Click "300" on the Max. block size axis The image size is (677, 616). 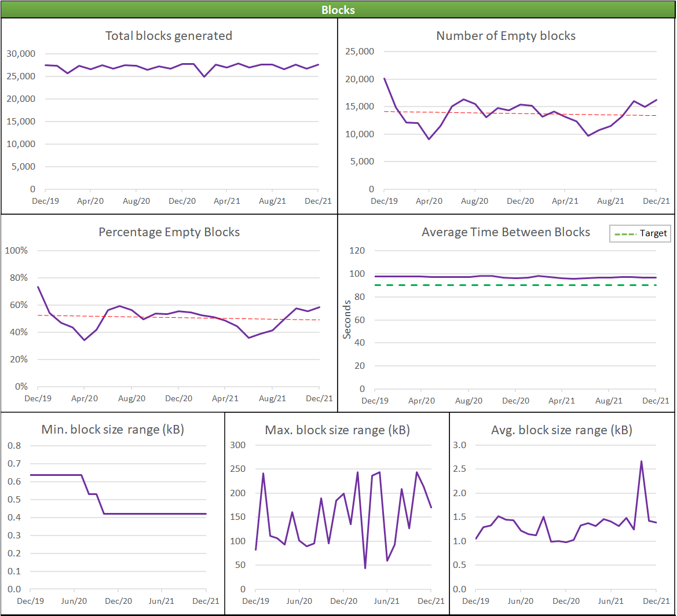(x=238, y=445)
